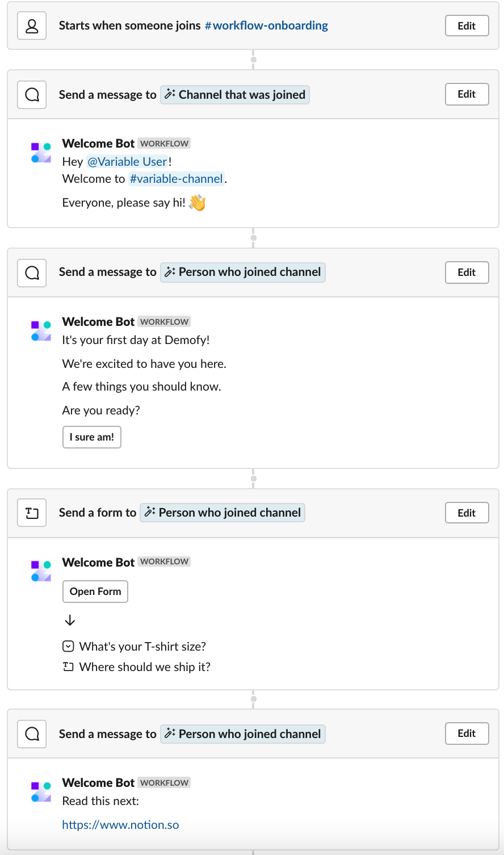The height and width of the screenshot is (855, 504).
Task: Click the form icon on "Send a form to" step
Action: click(x=32, y=513)
